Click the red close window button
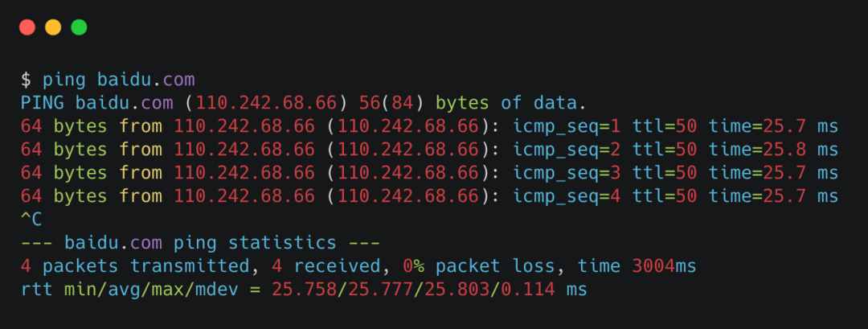 27,27
